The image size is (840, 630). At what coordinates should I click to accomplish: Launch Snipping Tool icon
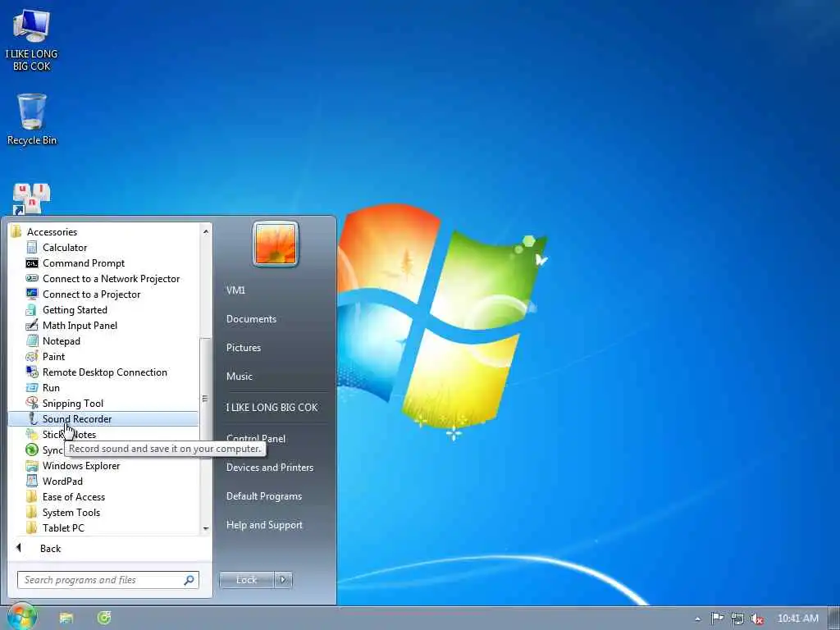click(x=32, y=403)
